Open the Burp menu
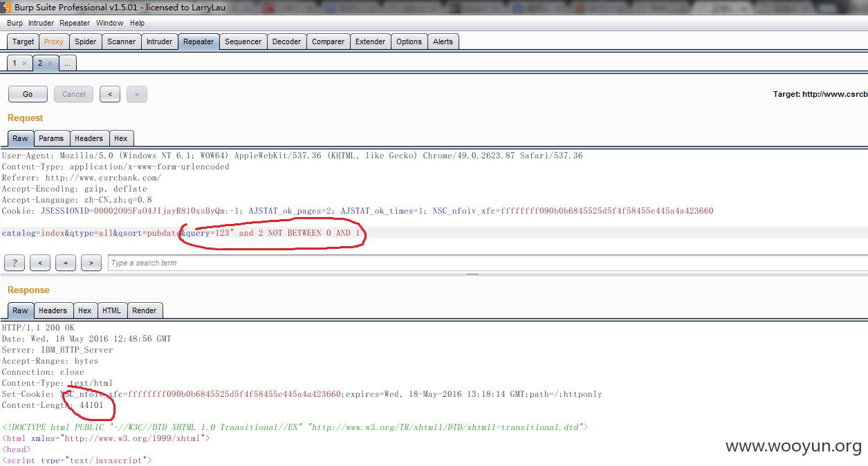This screenshot has width=868, height=466. pos(15,23)
